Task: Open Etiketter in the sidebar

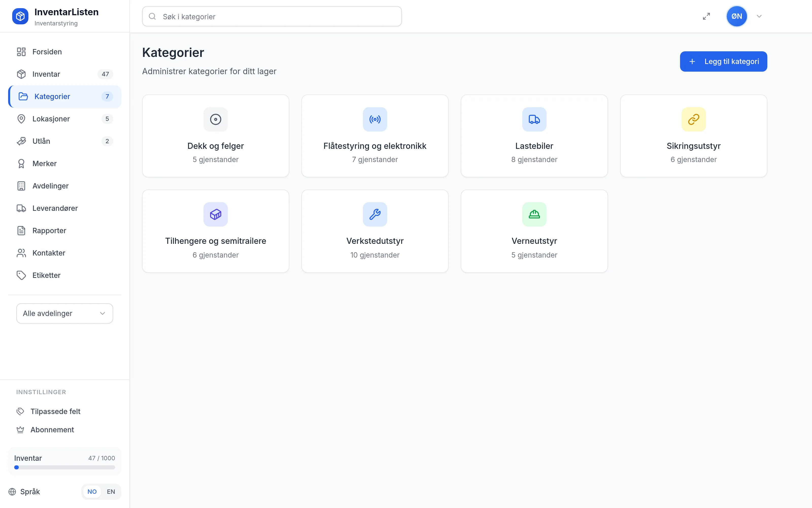Action: click(x=65, y=275)
